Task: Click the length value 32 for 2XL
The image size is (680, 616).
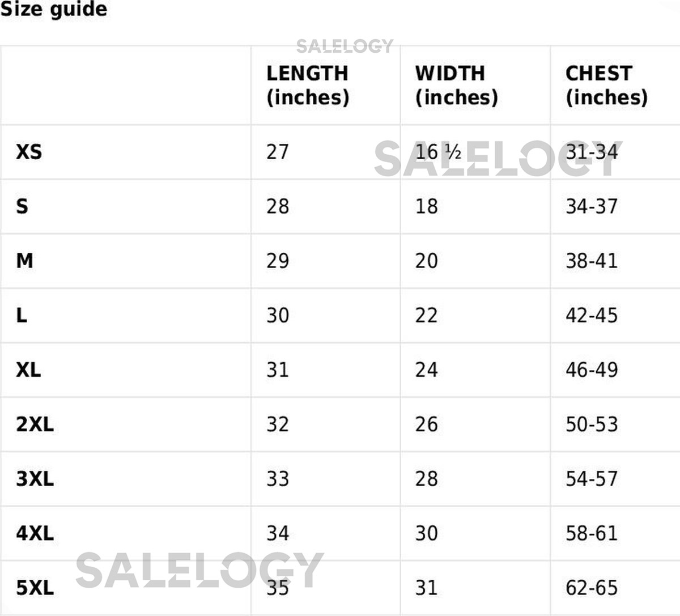Action: [x=278, y=424]
